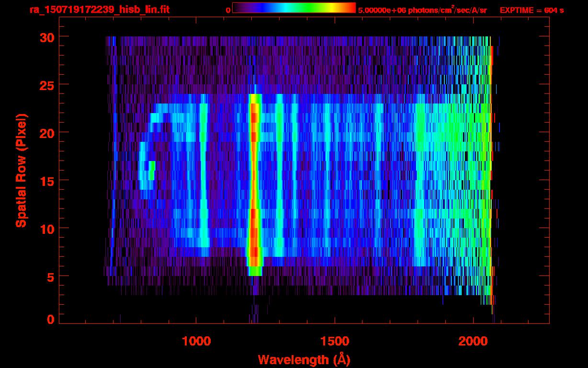This screenshot has width=588, height=368.
Task: Click the EXPTIME = 604 s text
Action: tap(531, 10)
